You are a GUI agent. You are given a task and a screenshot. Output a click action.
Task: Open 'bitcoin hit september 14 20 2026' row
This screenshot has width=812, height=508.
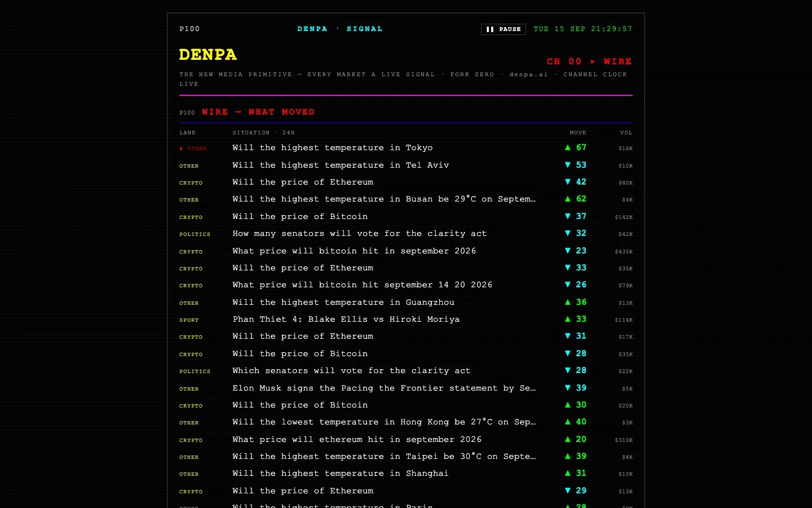[x=406, y=285]
